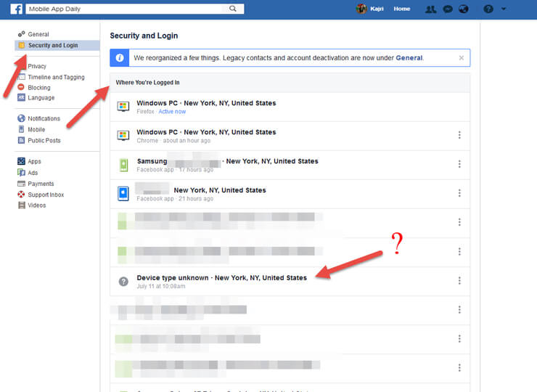Open Kajri profile link
Viewport: 537px width, 392px height.
(x=377, y=9)
